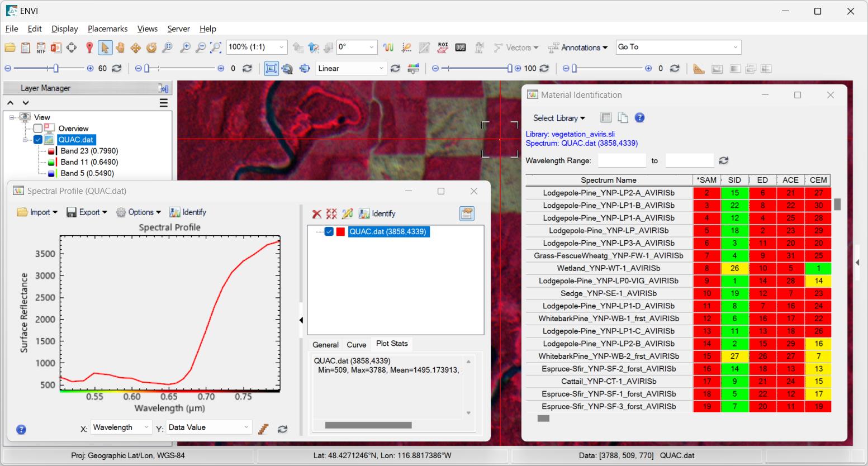Click the copy icon in Material Identification toolbar

623,118
